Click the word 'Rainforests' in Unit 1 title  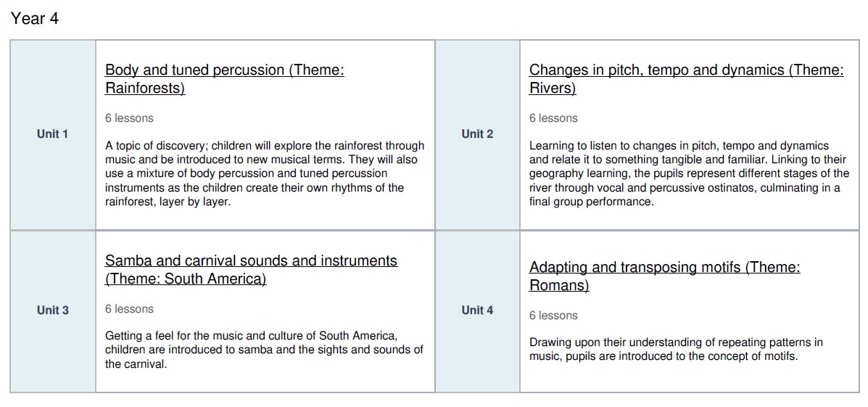click(144, 89)
